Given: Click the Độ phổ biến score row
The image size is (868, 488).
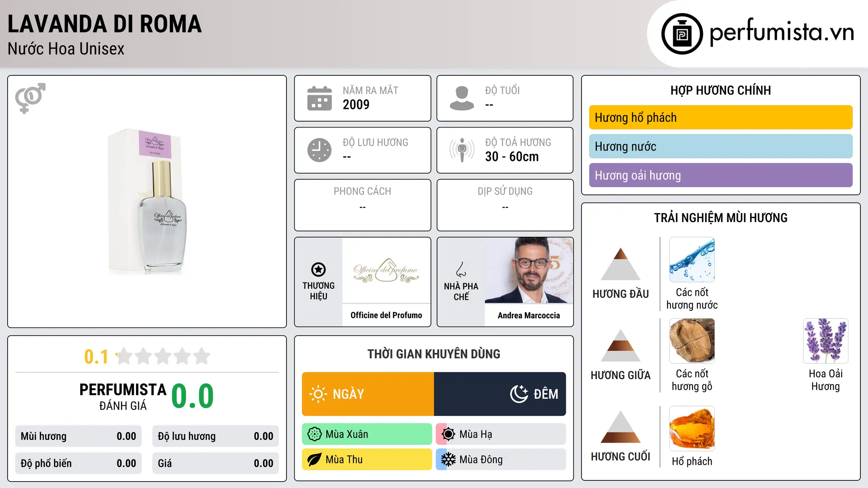Looking at the screenshot, I should [78, 463].
